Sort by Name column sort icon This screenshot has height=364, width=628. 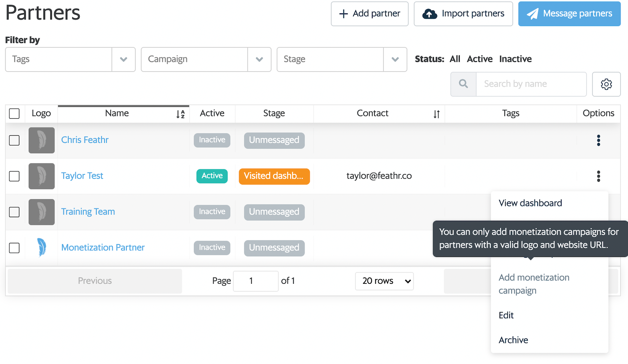(x=180, y=114)
